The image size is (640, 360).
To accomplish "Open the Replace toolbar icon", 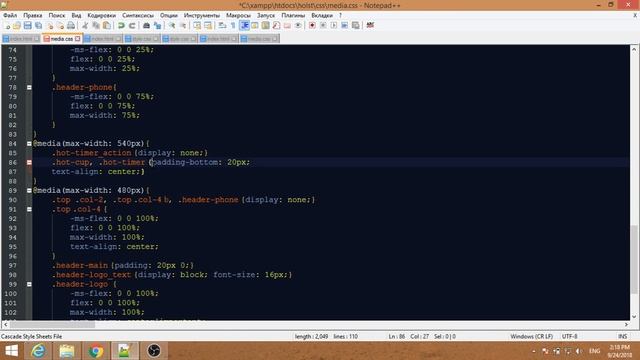I will pos(157,26).
